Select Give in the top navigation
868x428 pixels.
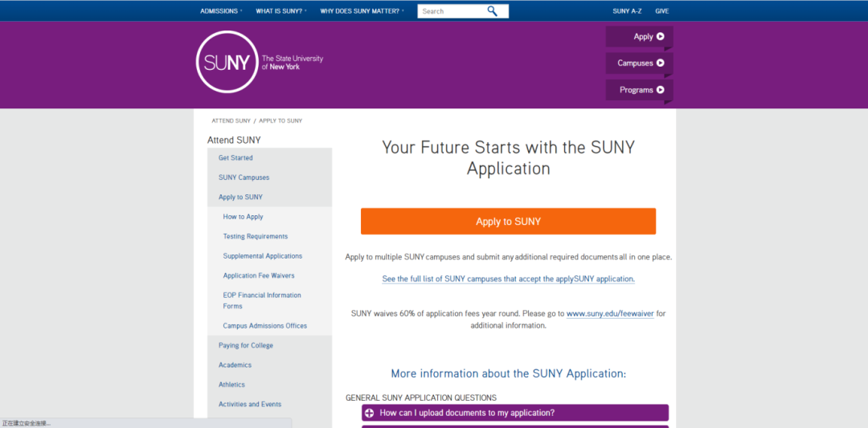click(x=662, y=11)
